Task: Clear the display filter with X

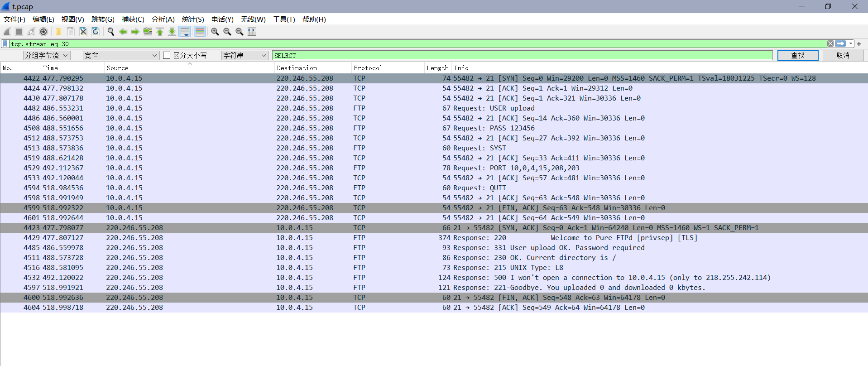Action: tap(830, 44)
